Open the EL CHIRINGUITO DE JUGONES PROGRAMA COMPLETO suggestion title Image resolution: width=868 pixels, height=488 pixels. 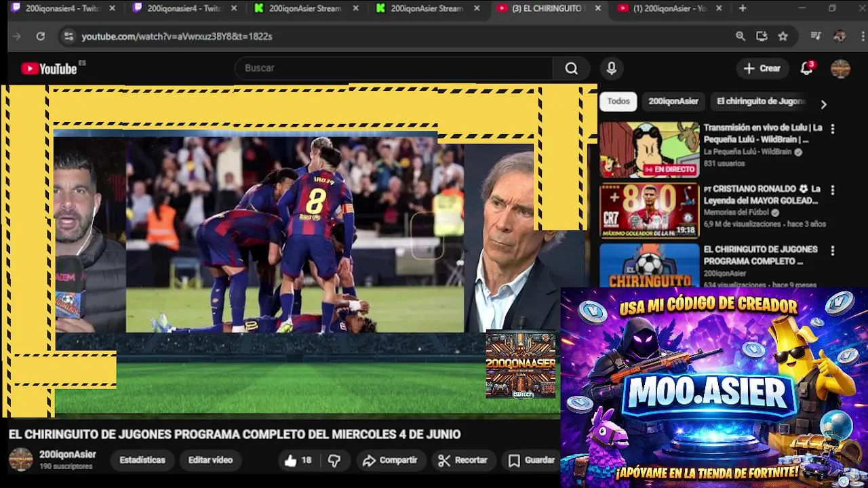[760, 255]
